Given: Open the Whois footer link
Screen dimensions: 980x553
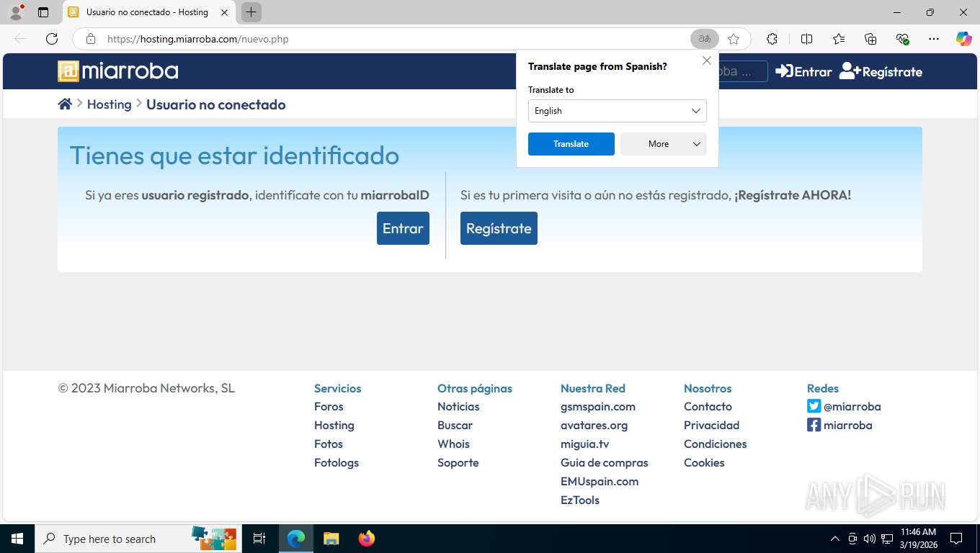Looking at the screenshot, I should click(x=453, y=444).
